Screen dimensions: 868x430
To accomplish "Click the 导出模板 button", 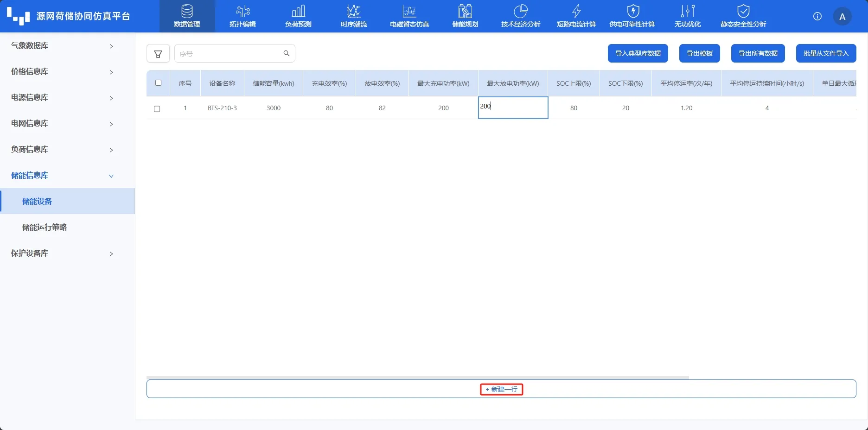I will pyautogui.click(x=699, y=53).
